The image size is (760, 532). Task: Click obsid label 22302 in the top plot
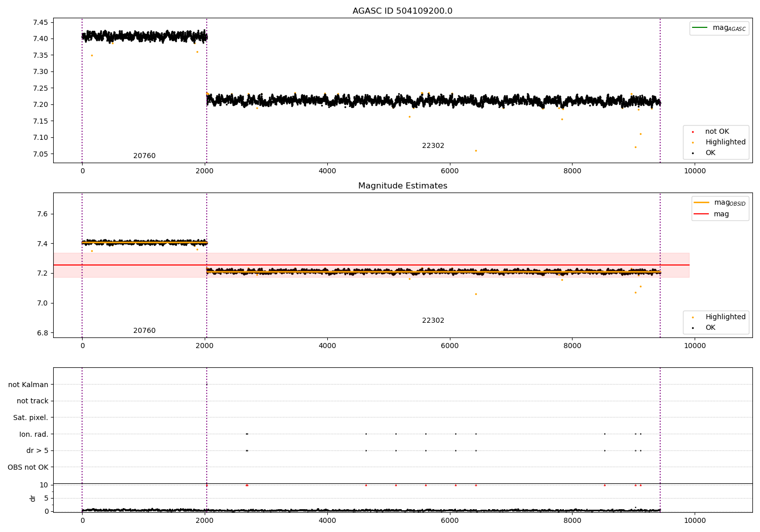[x=433, y=146]
